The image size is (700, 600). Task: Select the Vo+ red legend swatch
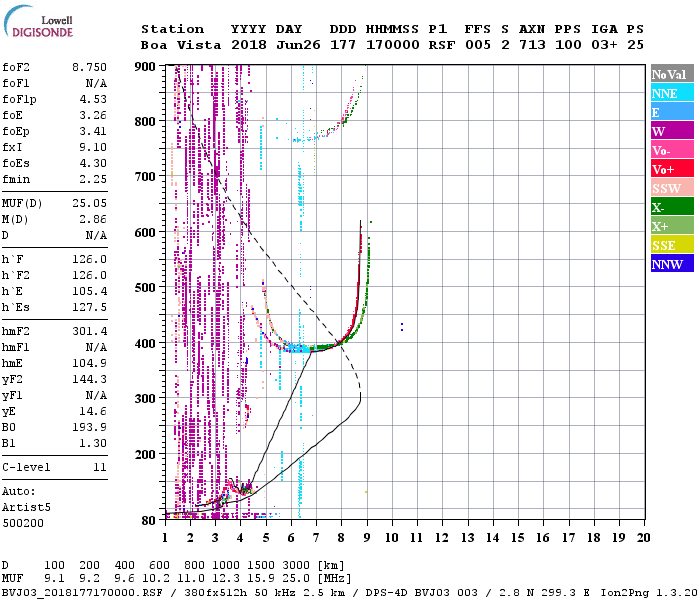tap(672, 169)
